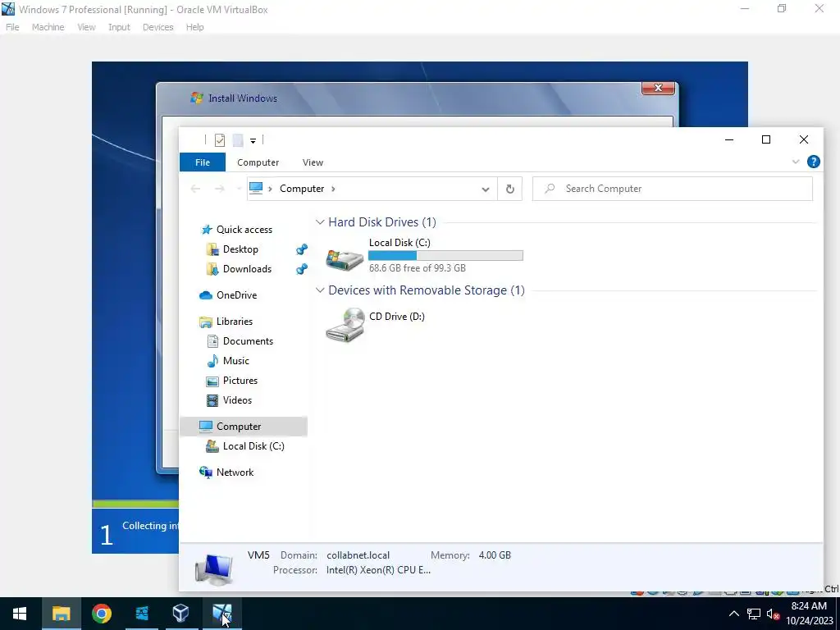Open the VirtualBox View menu
The width and height of the screenshot is (840, 630).
click(x=86, y=27)
